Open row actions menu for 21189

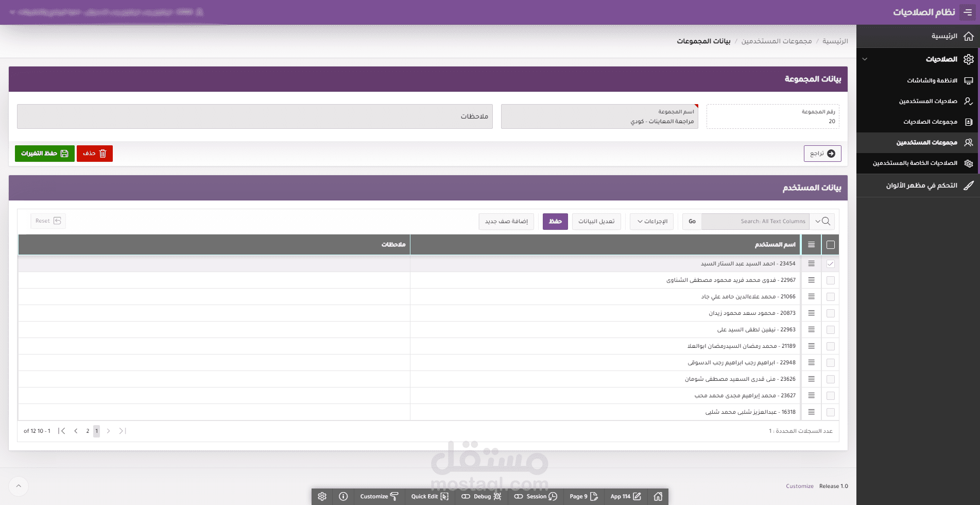pyautogui.click(x=812, y=346)
